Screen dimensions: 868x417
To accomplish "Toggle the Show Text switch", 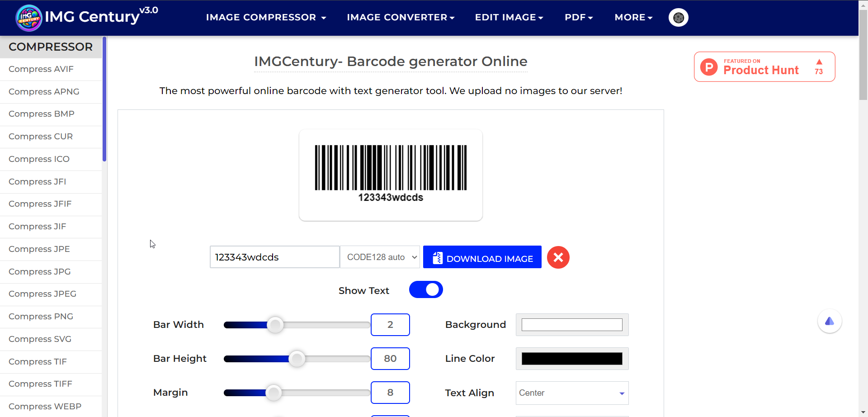I will pyautogui.click(x=426, y=290).
